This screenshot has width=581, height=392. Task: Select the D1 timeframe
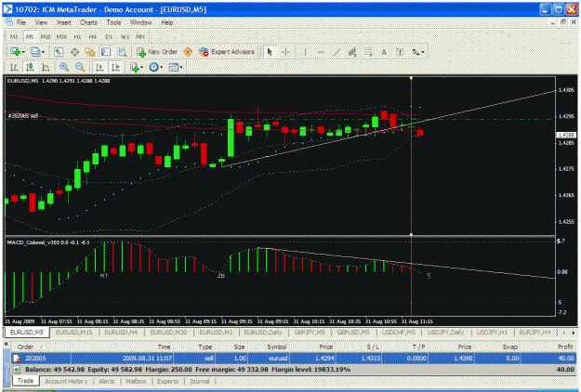tap(109, 36)
